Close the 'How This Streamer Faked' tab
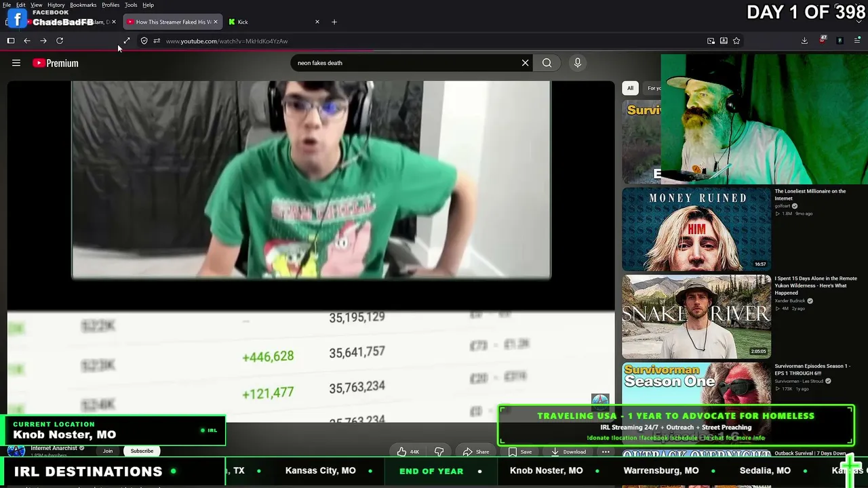868x488 pixels. click(216, 22)
